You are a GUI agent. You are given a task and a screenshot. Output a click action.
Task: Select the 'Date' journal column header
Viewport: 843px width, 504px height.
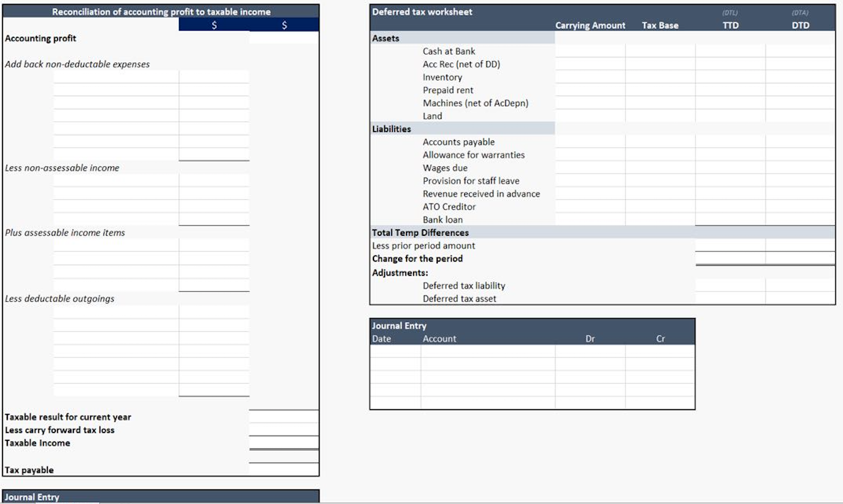pos(382,339)
